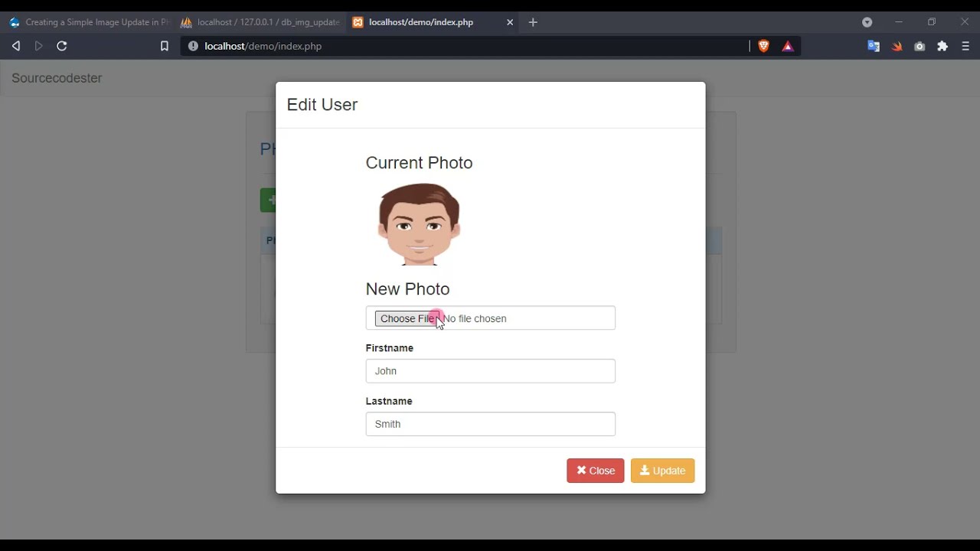Minimize the browser window
The width and height of the screenshot is (980, 551).
pyautogui.click(x=899, y=22)
